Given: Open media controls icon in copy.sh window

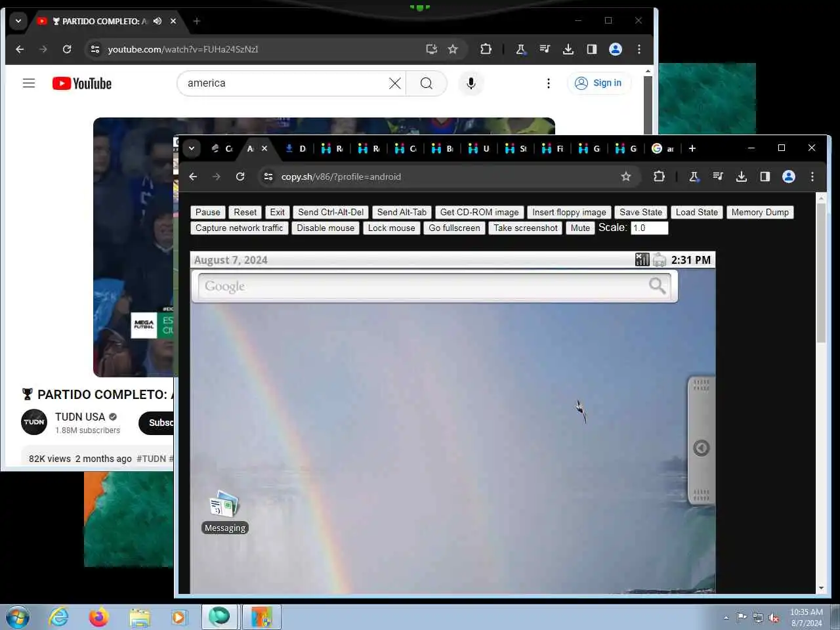Looking at the screenshot, I should 717,177.
